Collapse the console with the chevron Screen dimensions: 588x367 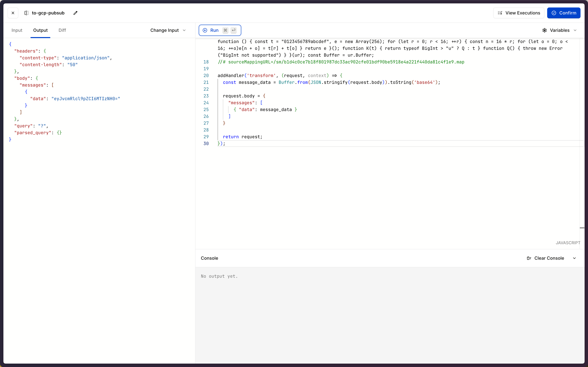(574, 258)
